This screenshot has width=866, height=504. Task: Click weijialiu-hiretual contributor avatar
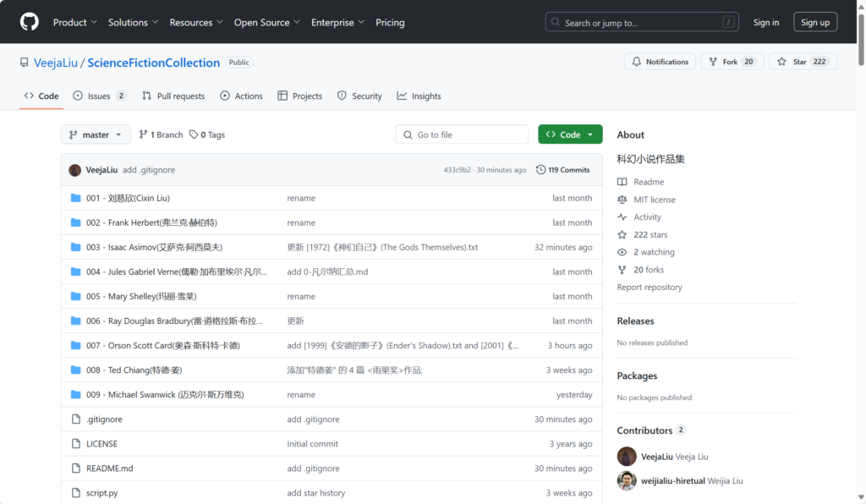point(627,481)
